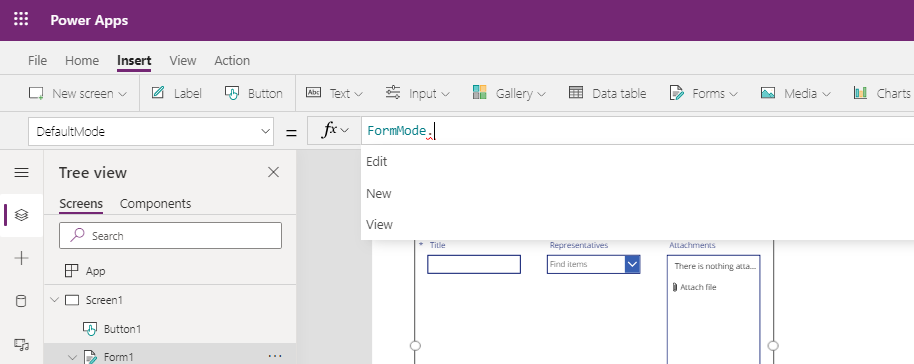Select Form1 in the tree
The image size is (914, 364).
(118, 357)
